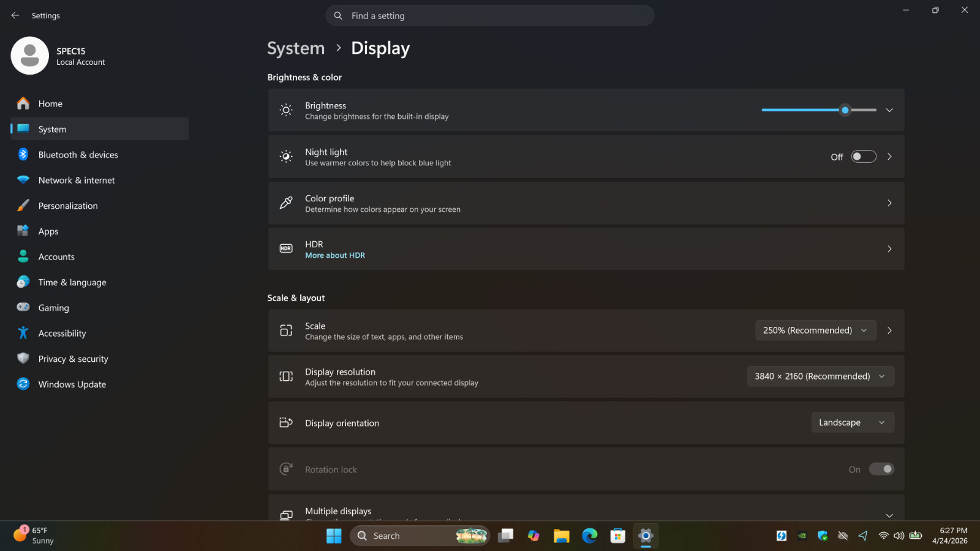Viewport: 980px width, 551px height.
Task: Open Microsoft Store from the taskbar
Action: [x=618, y=536]
